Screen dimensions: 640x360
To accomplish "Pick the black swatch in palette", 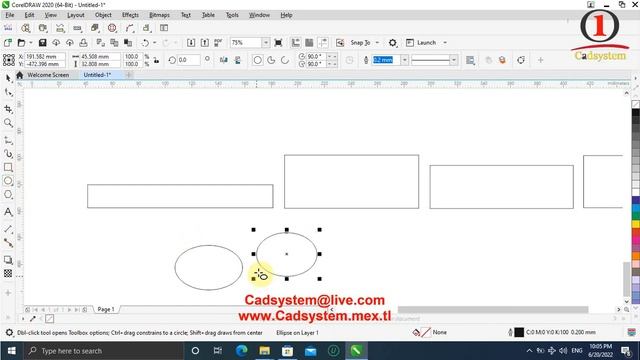I will click(x=636, y=113).
